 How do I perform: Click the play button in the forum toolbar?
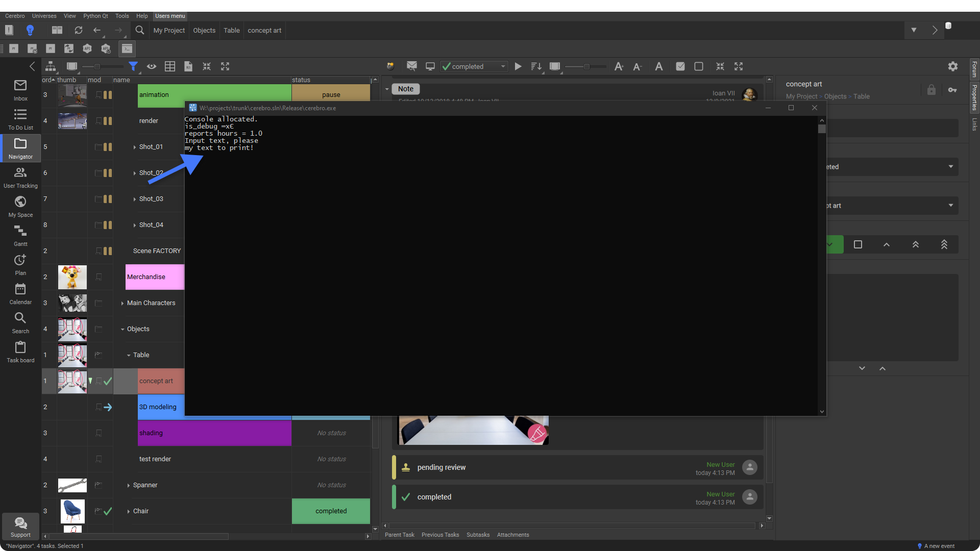click(x=518, y=66)
